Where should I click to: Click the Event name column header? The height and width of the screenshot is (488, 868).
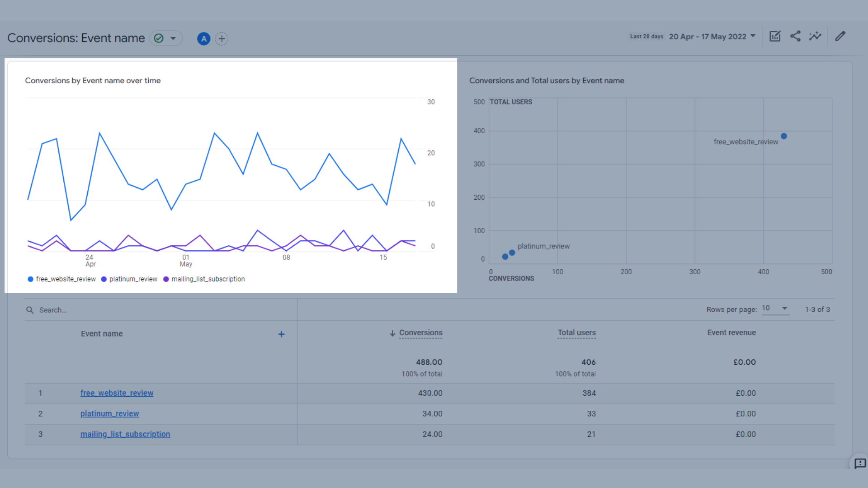point(102,334)
